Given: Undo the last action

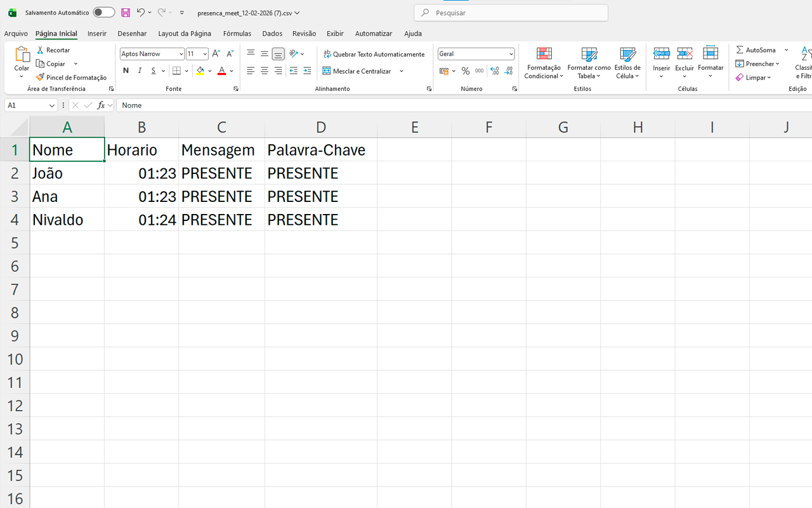Looking at the screenshot, I should point(141,13).
